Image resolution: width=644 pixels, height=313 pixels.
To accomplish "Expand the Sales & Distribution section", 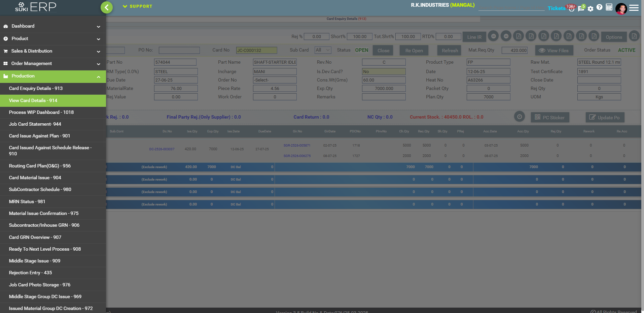I will 53,51.
